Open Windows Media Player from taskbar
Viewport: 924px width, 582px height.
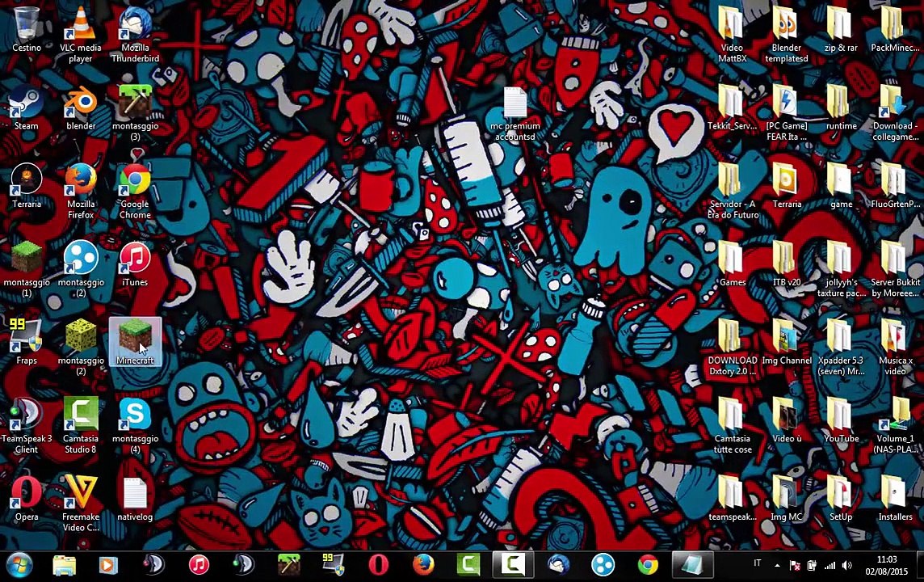tap(108, 565)
